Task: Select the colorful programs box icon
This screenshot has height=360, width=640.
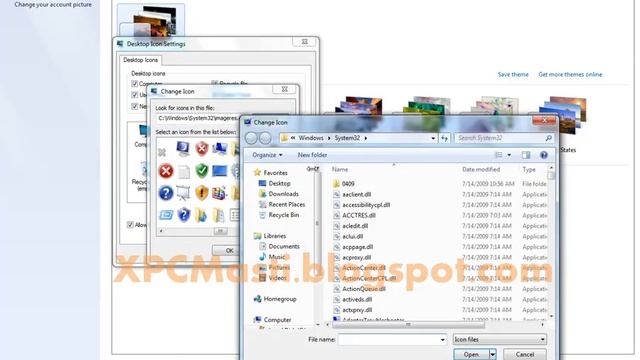Action: (x=219, y=193)
